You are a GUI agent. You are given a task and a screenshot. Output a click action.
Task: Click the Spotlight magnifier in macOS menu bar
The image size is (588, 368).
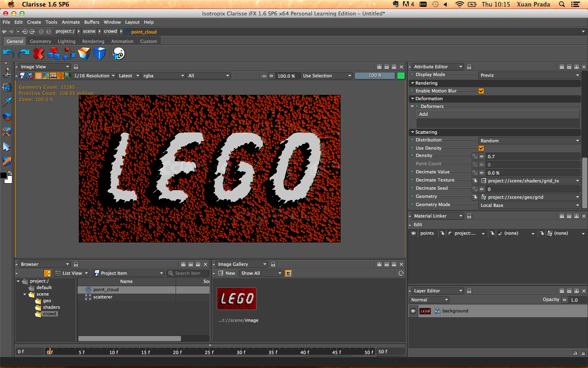coord(562,4)
